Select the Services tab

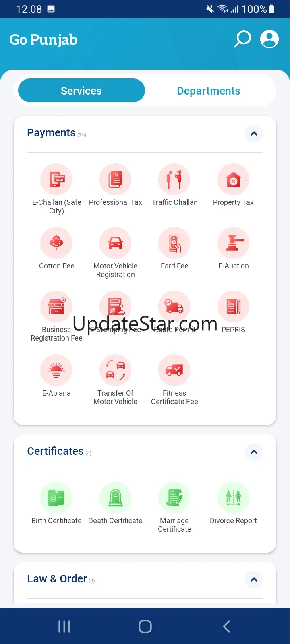coord(81,91)
